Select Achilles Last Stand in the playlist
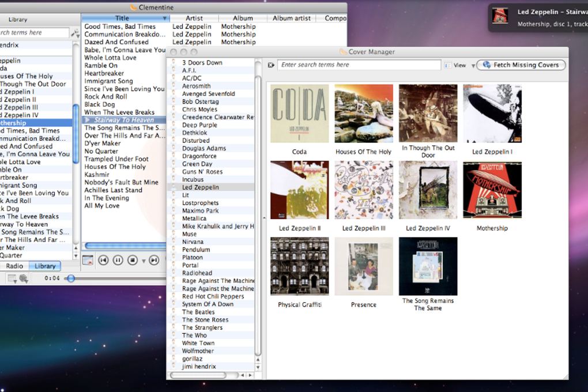Image resolution: width=588 pixels, height=392 pixels. coord(113,190)
